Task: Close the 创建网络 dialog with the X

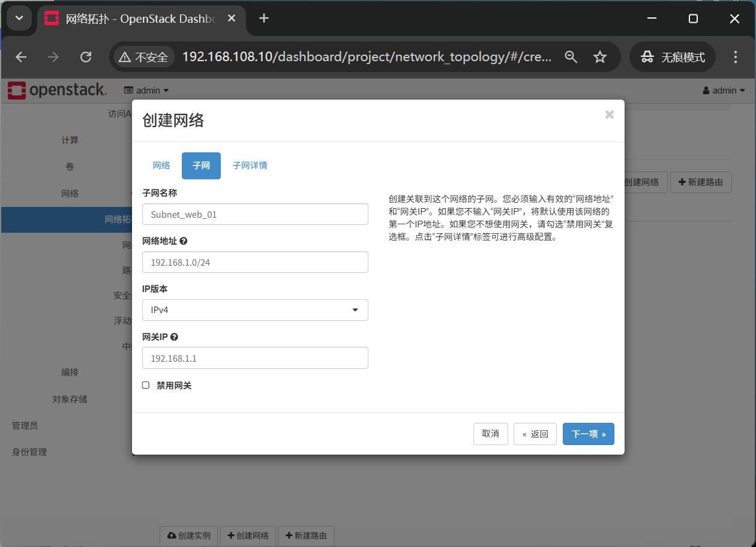Action: [x=609, y=115]
